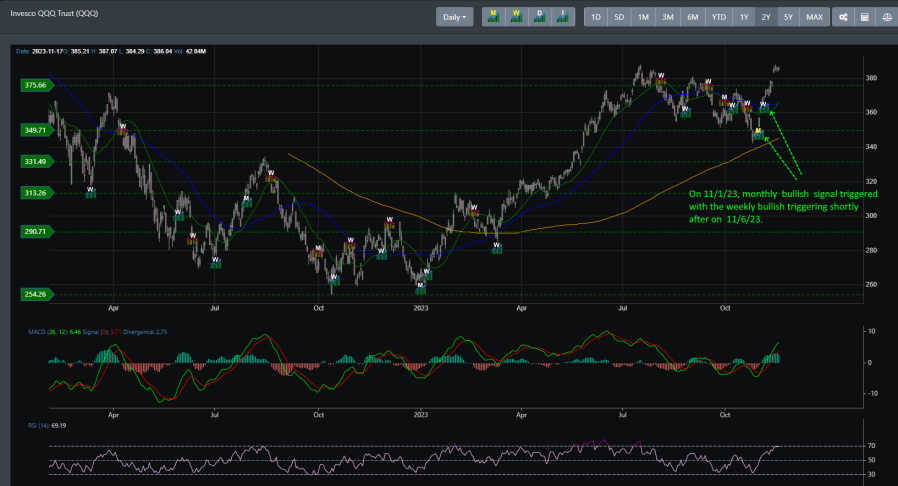Switch to the 3M range
The width and height of the screenshot is (898, 486).
click(x=668, y=17)
